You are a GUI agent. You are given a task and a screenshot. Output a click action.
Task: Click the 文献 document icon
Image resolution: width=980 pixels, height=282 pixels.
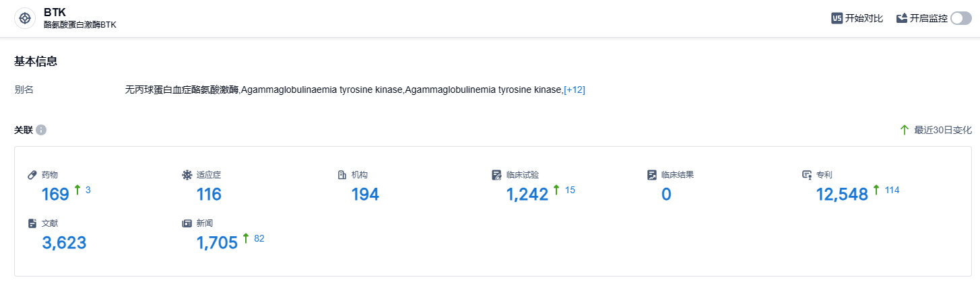pyautogui.click(x=32, y=223)
